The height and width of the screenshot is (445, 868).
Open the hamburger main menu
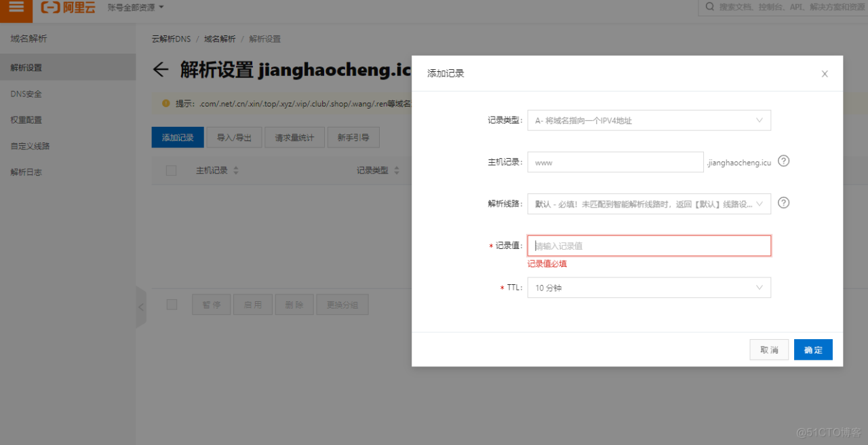pyautogui.click(x=16, y=7)
